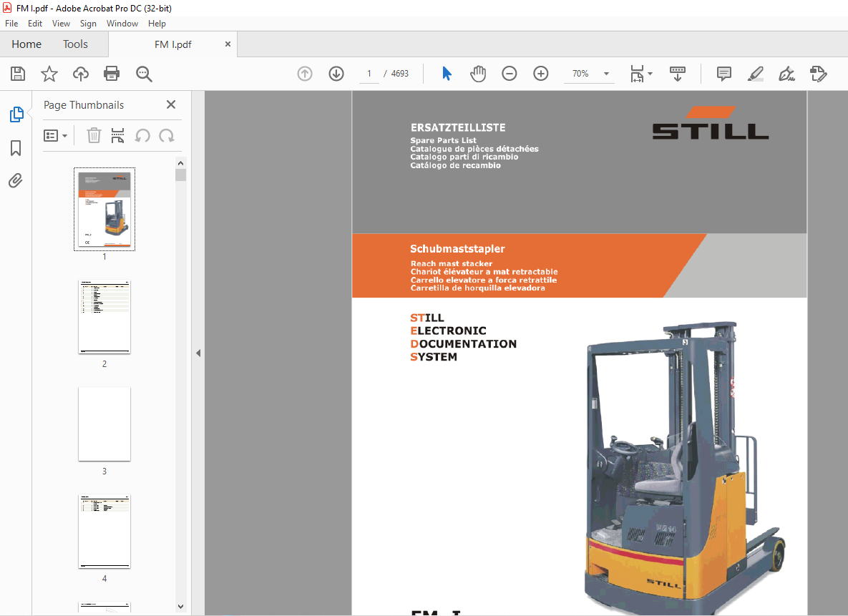The height and width of the screenshot is (616, 848).
Task: Click the ELECTRONIC text line
Action: point(449,331)
